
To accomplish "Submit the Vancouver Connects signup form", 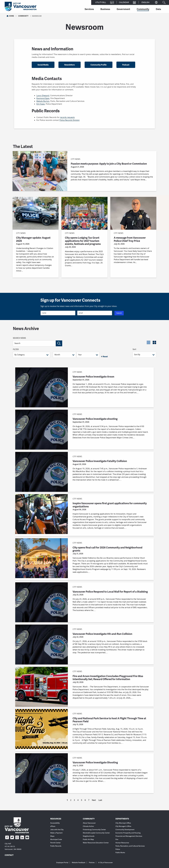I will pos(119,313).
